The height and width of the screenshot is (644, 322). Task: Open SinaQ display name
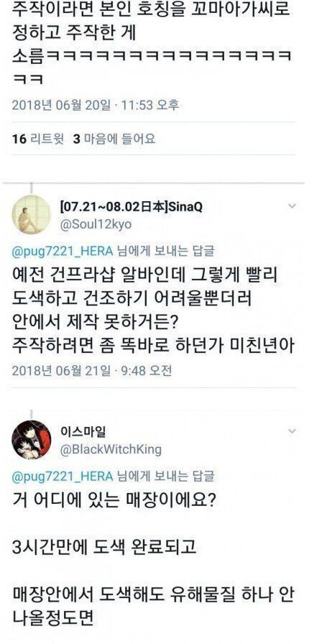131,206
